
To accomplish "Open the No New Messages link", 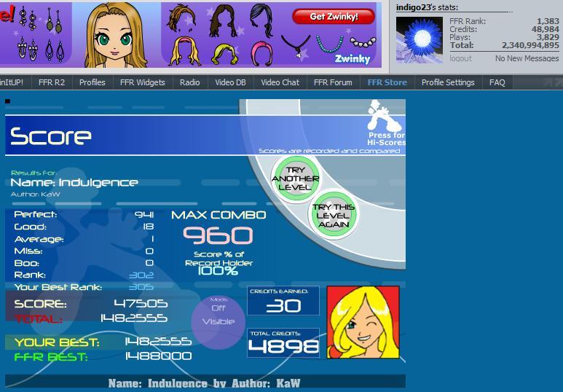I will point(527,58).
